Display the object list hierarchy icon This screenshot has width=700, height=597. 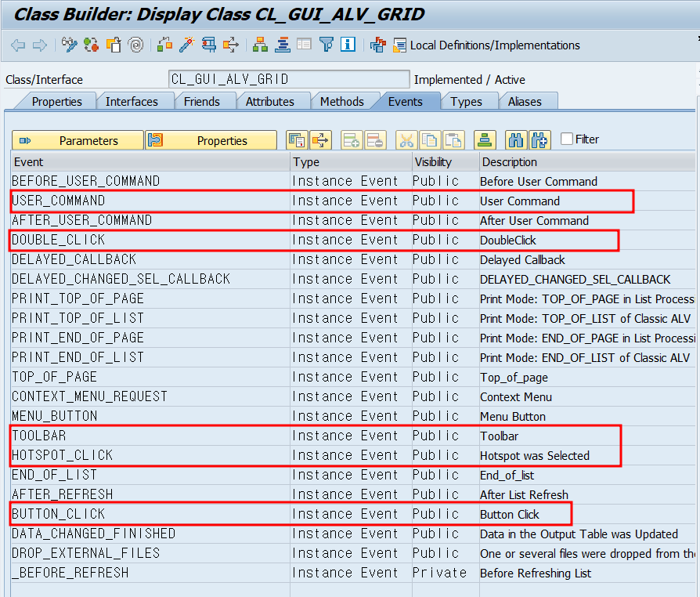[x=260, y=45]
